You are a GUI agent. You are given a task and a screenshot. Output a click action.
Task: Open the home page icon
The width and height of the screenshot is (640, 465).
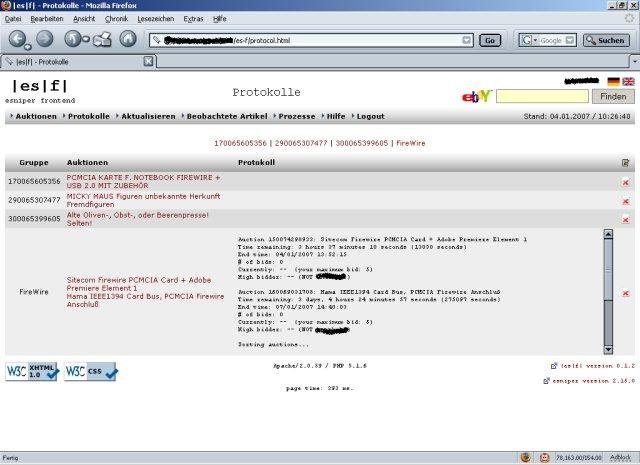point(128,39)
